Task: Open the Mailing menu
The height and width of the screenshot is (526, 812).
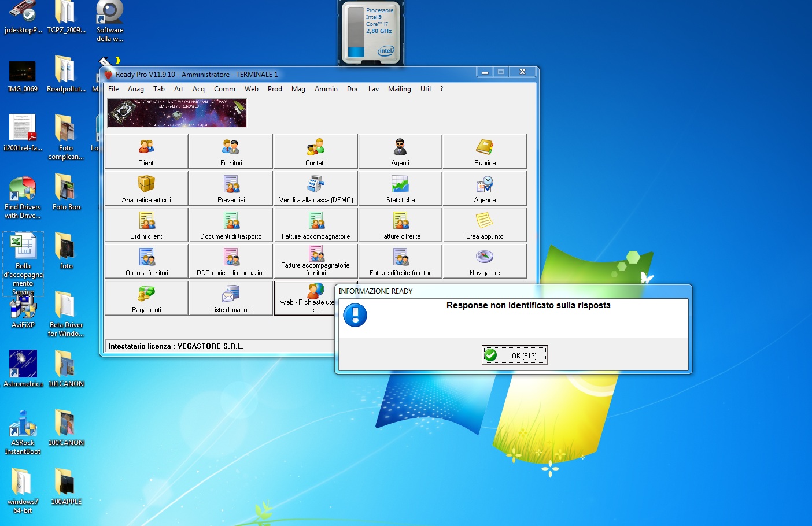Action: click(x=399, y=89)
